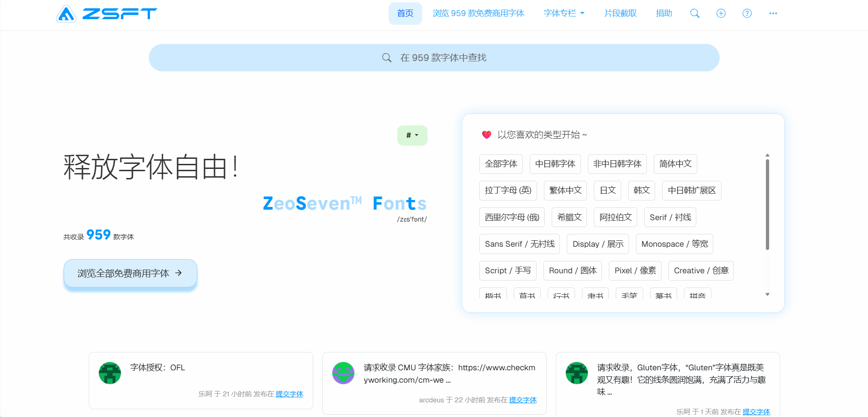Screen dimensions: 868x417
Task: Click the plus circle icon in header
Action: click(721, 13)
